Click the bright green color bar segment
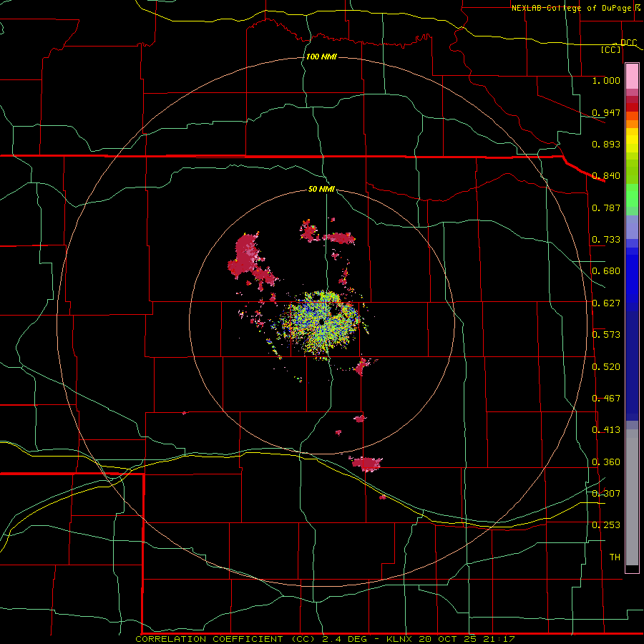This screenshot has height=644, width=644. [x=632, y=195]
